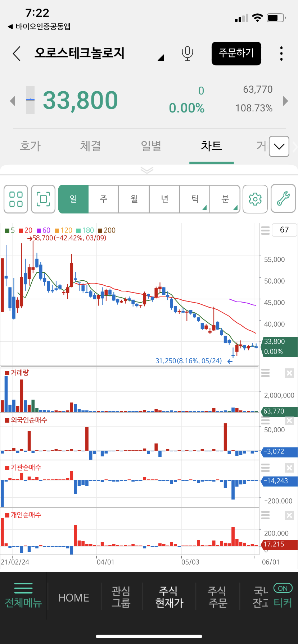Go to HOME in bottom bar
The width and height of the screenshot is (298, 644).
(74, 598)
